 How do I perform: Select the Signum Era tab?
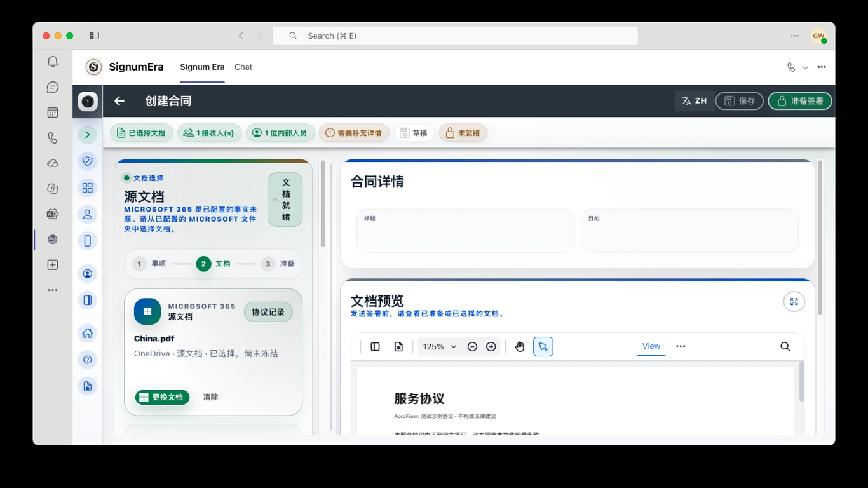pos(202,67)
